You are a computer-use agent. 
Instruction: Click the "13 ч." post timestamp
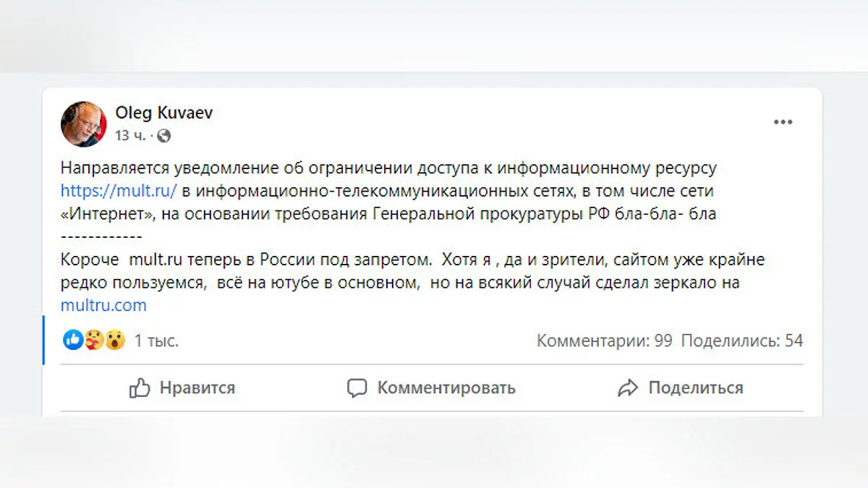point(130,135)
